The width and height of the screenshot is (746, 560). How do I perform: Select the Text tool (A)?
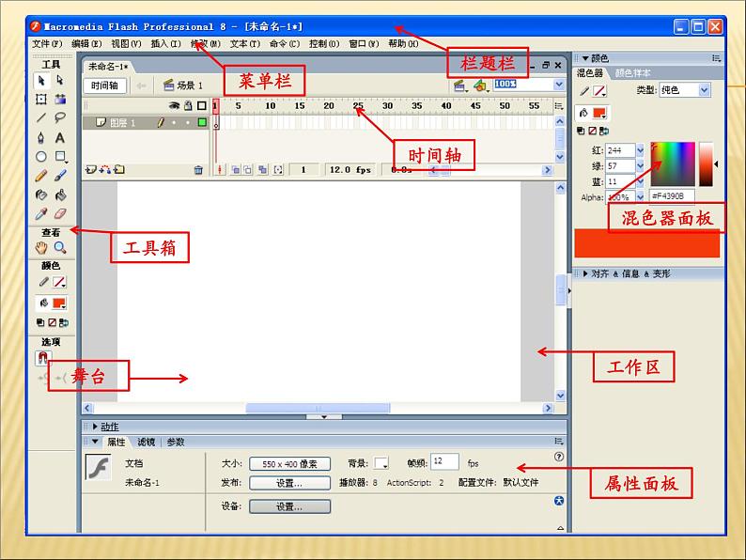click(x=60, y=137)
